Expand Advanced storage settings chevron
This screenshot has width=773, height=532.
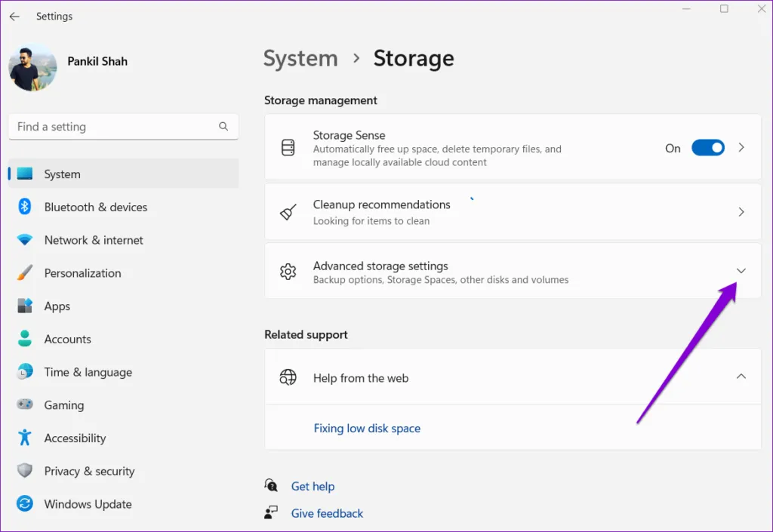pyautogui.click(x=741, y=271)
